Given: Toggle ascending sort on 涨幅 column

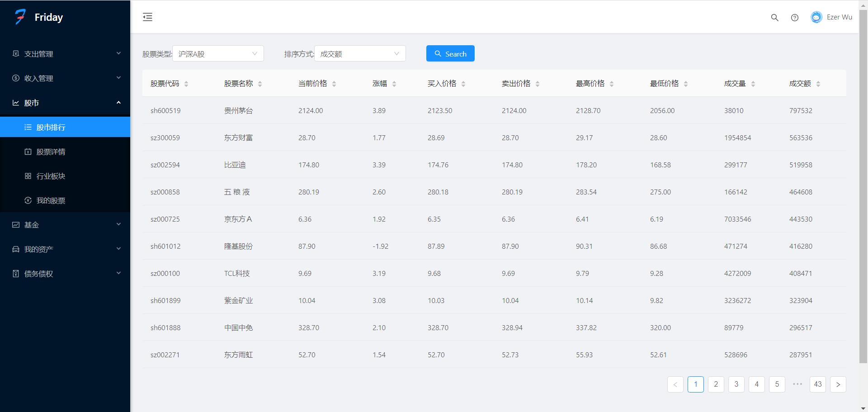Looking at the screenshot, I should coord(394,81).
